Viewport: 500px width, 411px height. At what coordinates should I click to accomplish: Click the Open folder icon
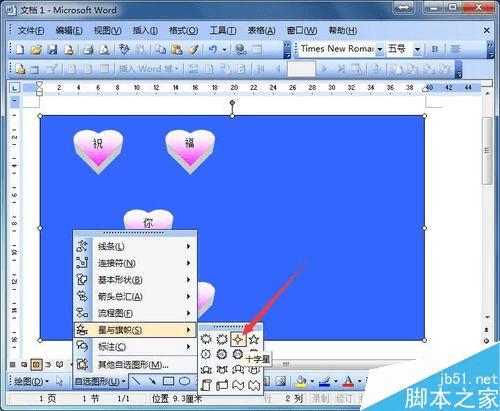click(x=36, y=50)
